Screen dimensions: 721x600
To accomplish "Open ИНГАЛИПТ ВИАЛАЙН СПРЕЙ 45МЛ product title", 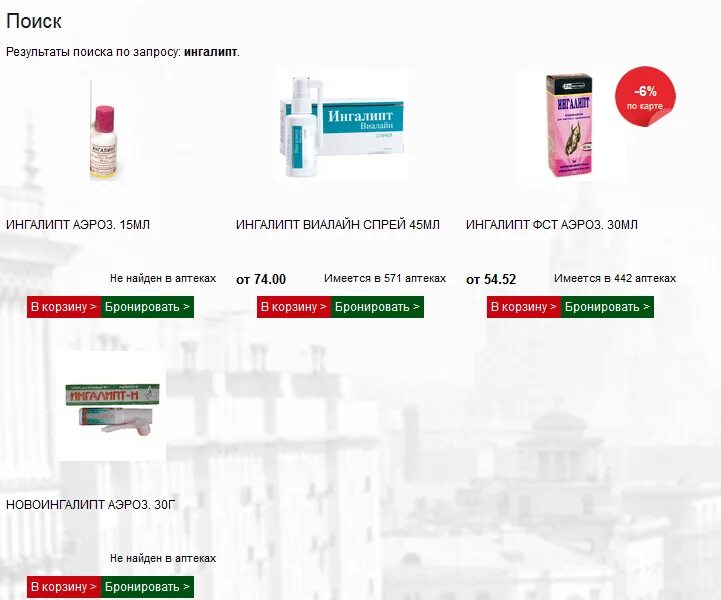I will click(338, 225).
